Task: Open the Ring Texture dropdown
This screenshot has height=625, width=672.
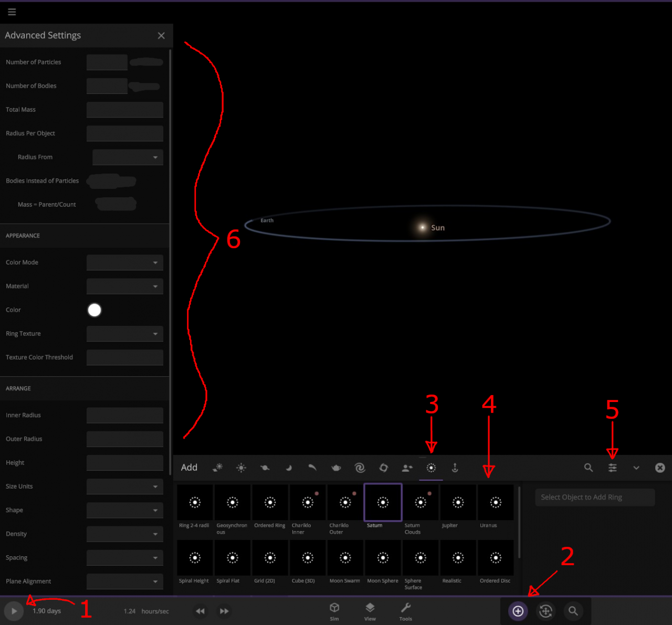Action: pos(125,334)
